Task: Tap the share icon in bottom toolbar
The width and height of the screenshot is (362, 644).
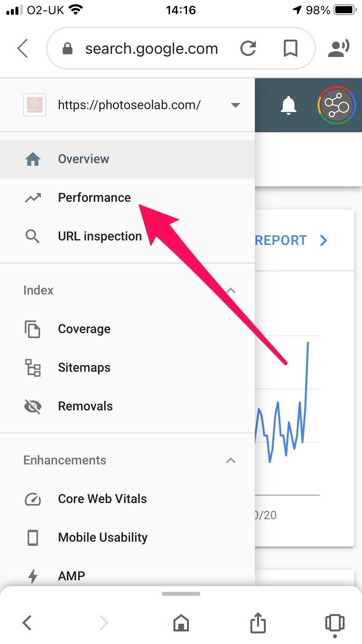Action: click(x=258, y=622)
